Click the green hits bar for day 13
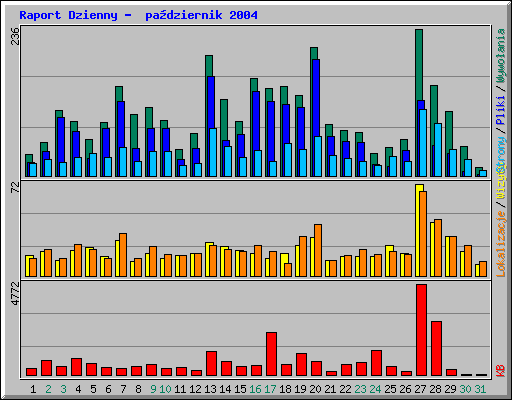512x400 pixels. [x=209, y=66]
